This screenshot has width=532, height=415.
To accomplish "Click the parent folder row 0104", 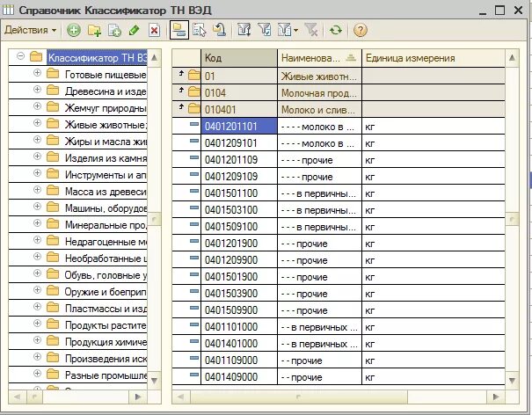I will click(339, 92).
